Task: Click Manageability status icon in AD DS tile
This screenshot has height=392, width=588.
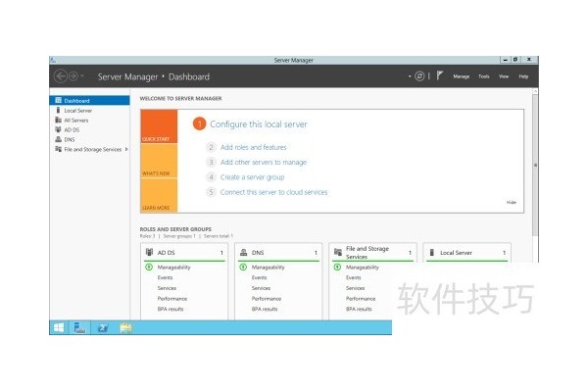Action: pyautogui.click(x=149, y=268)
